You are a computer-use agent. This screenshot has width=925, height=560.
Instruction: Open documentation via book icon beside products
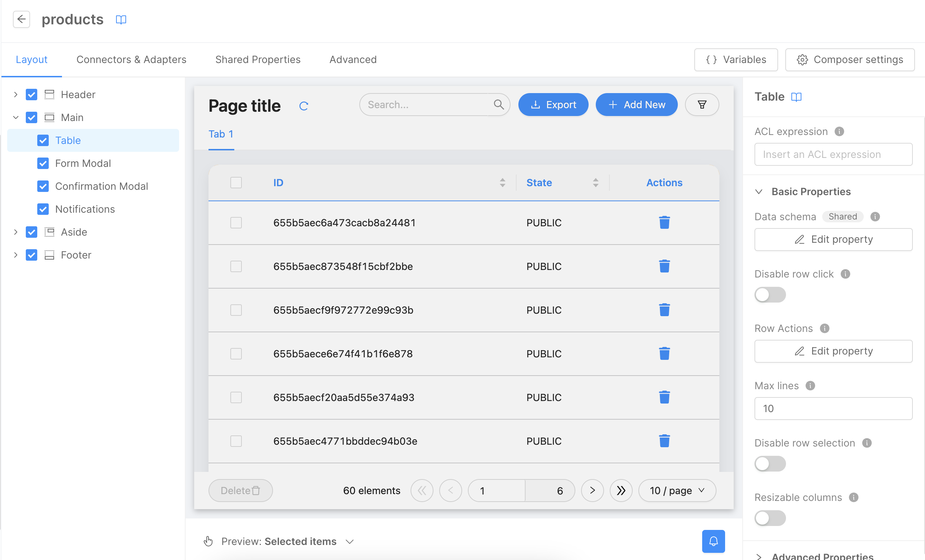[x=121, y=19]
